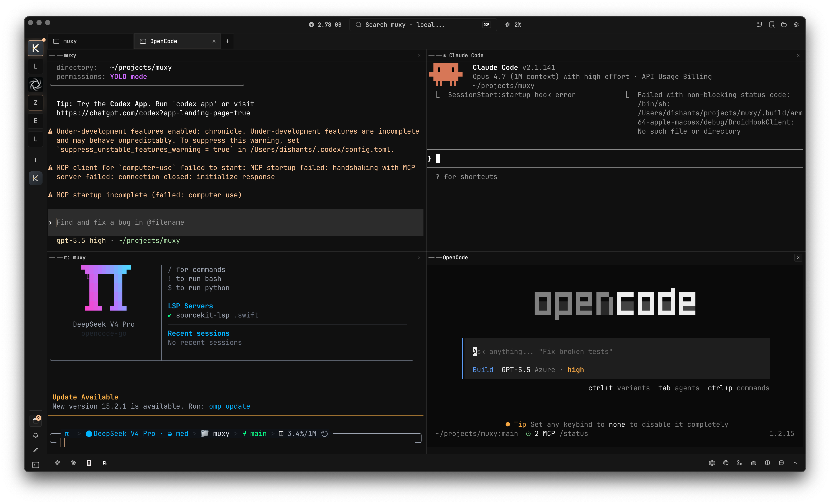
Task: Click 'GPT-5.5' model name in OpenCode
Action: tap(516, 370)
